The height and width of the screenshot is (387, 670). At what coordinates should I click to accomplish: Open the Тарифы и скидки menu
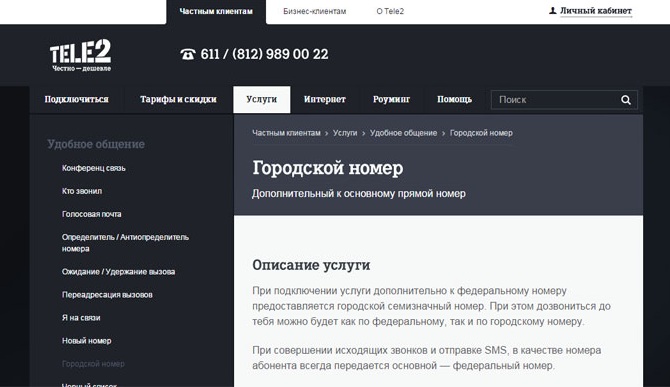178,100
